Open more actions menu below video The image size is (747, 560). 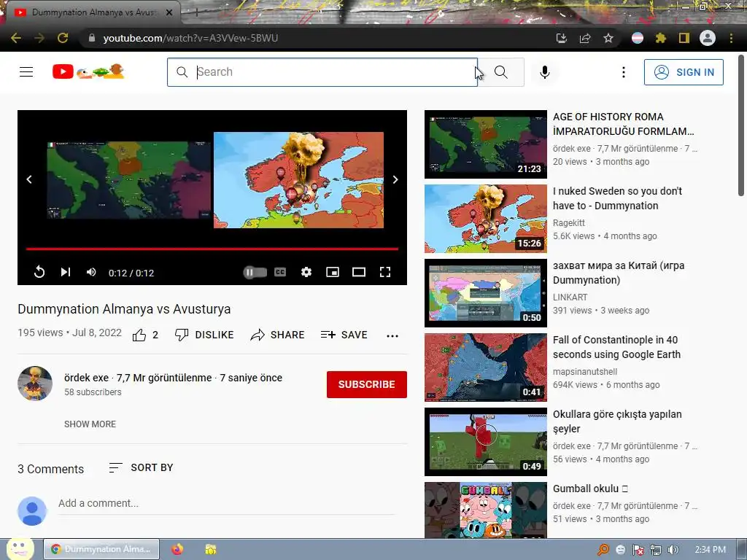click(392, 335)
